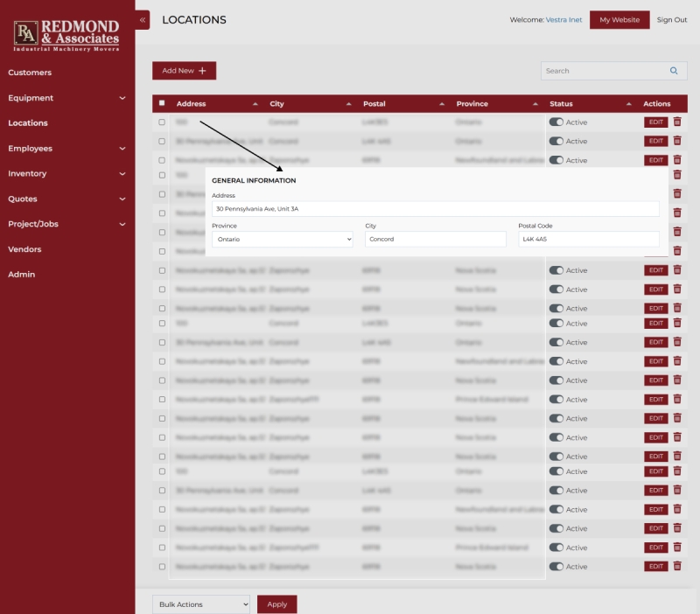Tick the checkbox of the first location row
Image resolution: width=700 pixels, height=614 pixels.
(162, 122)
